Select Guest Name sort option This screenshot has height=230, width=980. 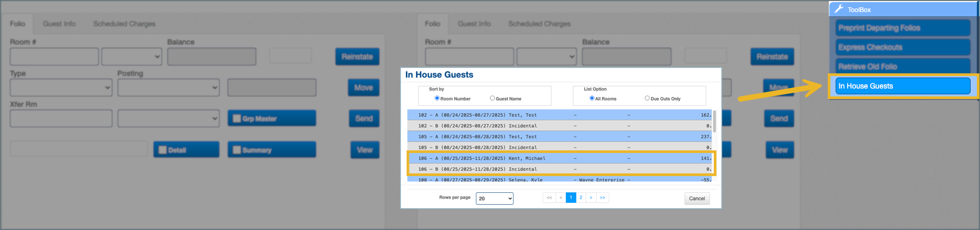pyautogui.click(x=492, y=98)
